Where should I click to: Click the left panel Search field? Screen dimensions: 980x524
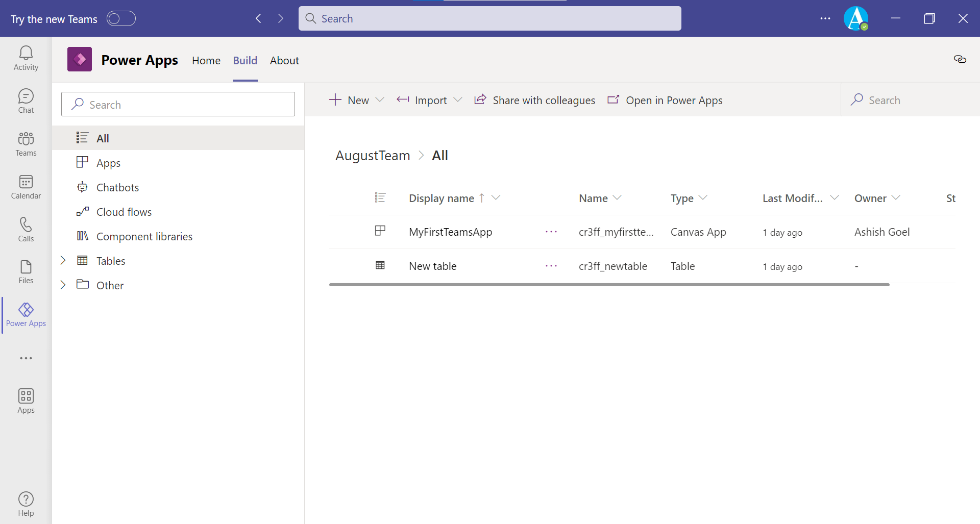point(178,105)
